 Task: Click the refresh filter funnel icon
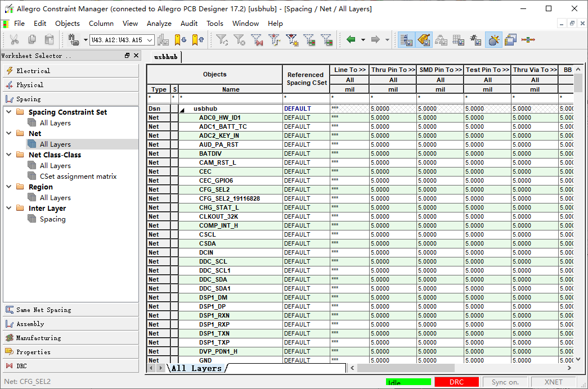(222, 39)
